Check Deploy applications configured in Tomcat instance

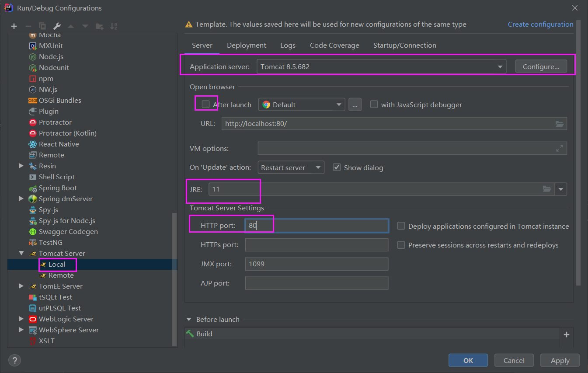[x=401, y=226]
